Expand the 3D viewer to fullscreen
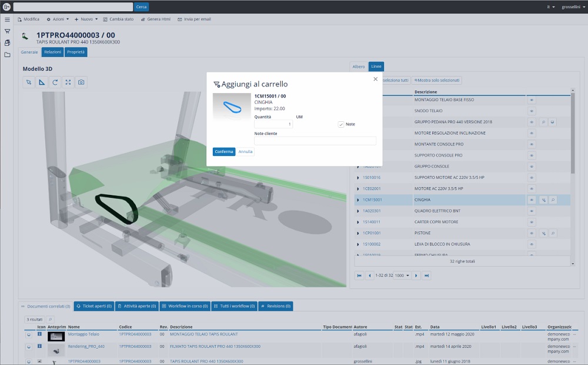 pyautogui.click(x=68, y=82)
